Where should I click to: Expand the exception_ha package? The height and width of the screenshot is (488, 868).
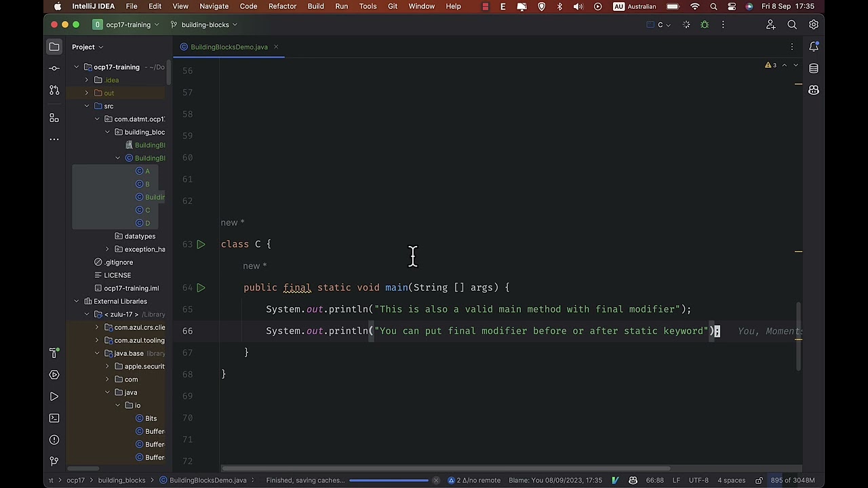point(107,249)
